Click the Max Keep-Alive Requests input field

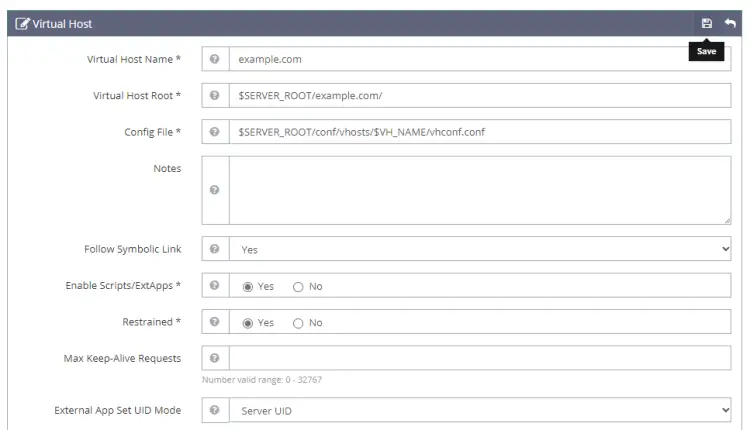[480, 358]
